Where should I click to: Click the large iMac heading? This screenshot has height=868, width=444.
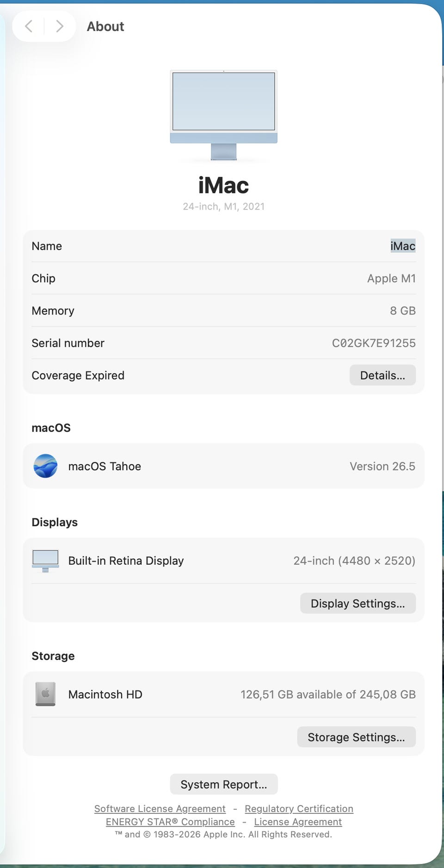[224, 185]
